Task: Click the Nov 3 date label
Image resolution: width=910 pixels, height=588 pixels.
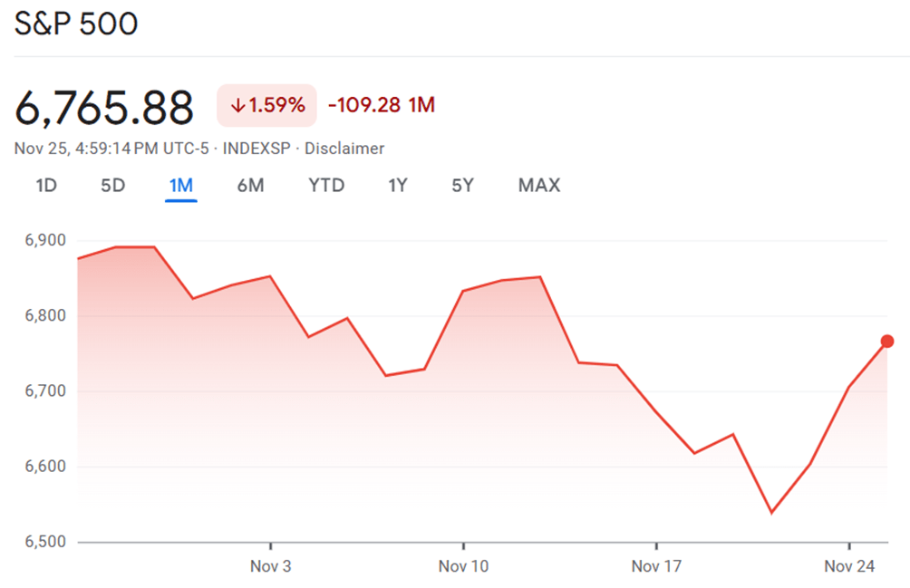Action: (271, 567)
